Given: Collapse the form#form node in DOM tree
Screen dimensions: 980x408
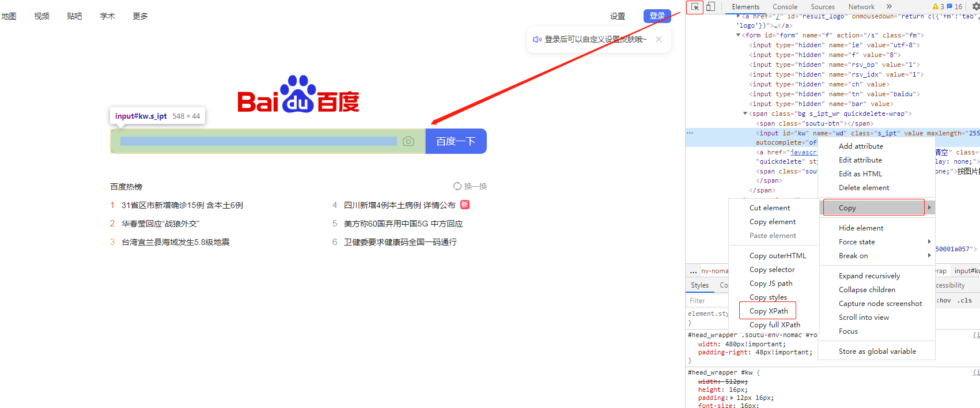Looking at the screenshot, I should 738,35.
